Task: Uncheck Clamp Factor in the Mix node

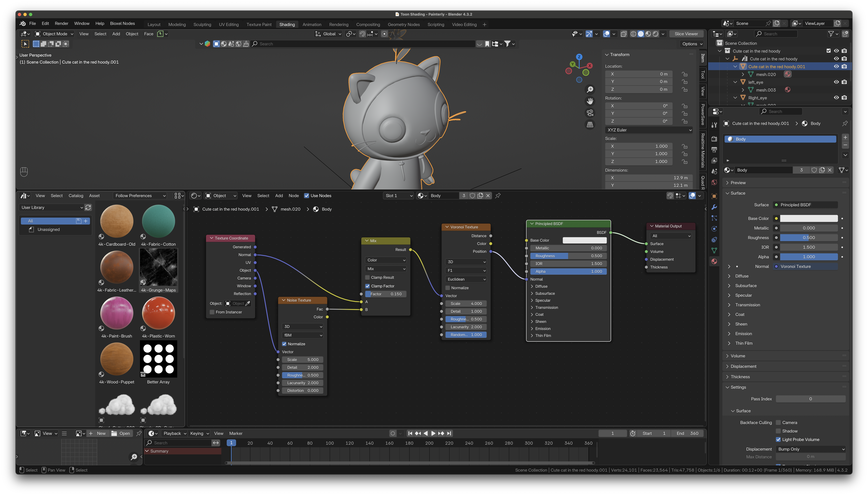Action: coord(367,286)
